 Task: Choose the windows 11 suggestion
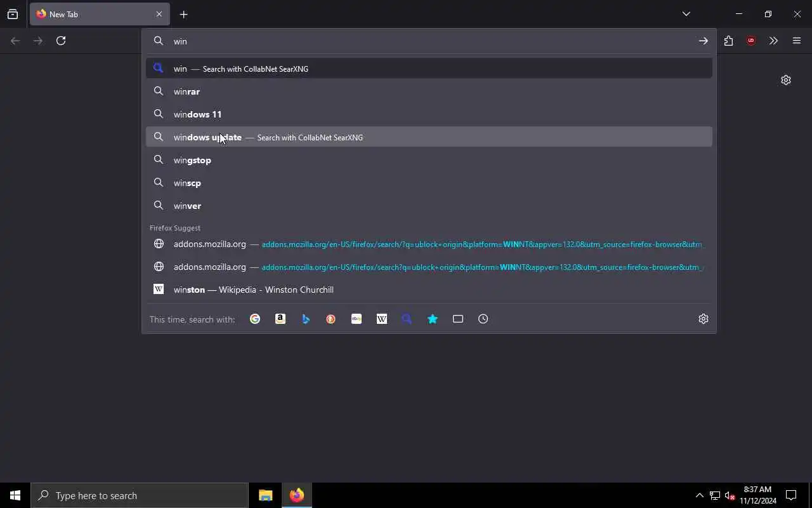(x=429, y=114)
